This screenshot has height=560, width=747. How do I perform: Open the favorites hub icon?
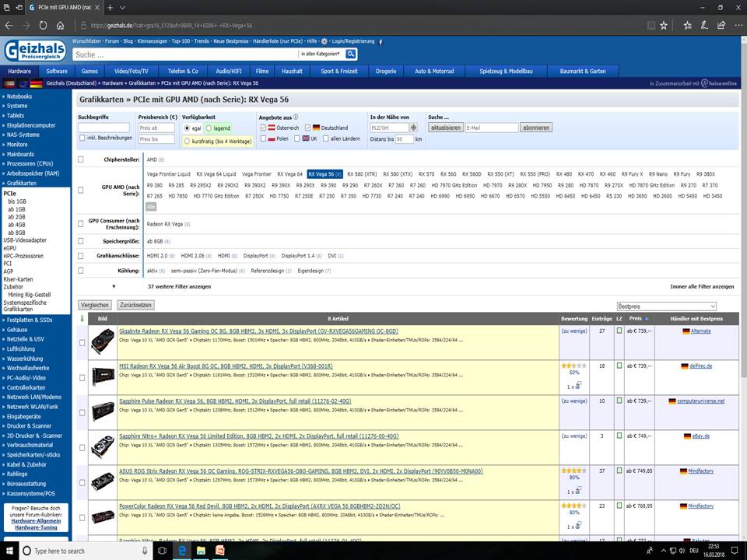pos(687,26)
